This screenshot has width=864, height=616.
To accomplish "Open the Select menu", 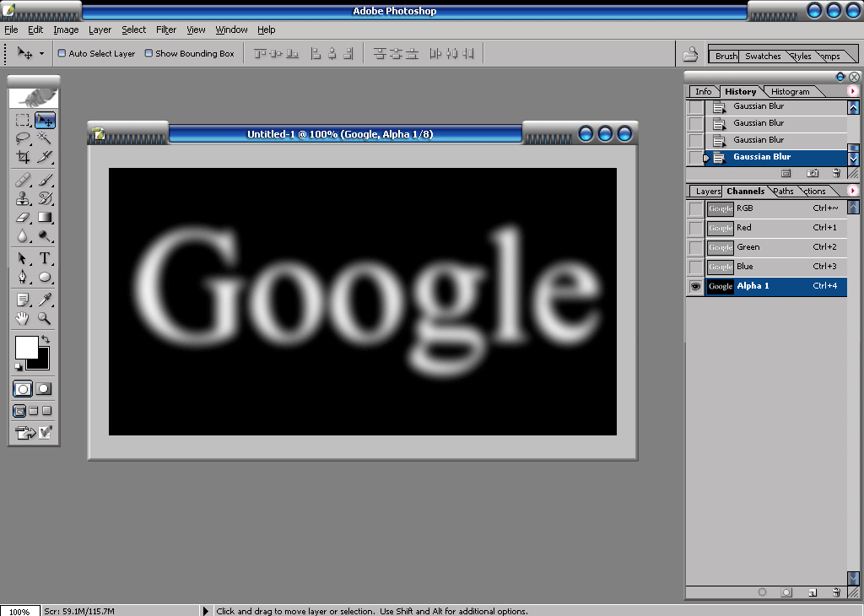I will point(134,30).
